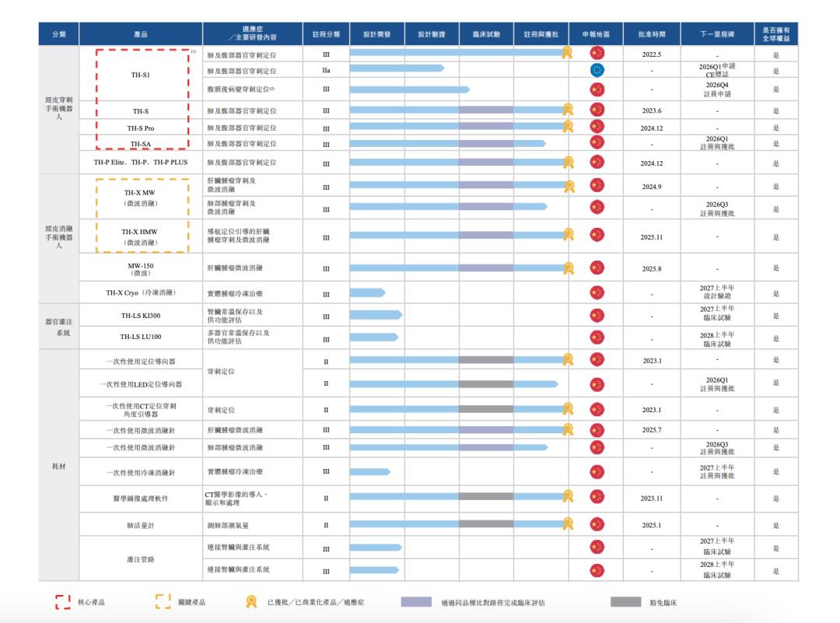Image resolution: width=840 pixels, height=623 pixels.
Task: Click the approval medal in the 2025.7 row
Action: [568, 429]
